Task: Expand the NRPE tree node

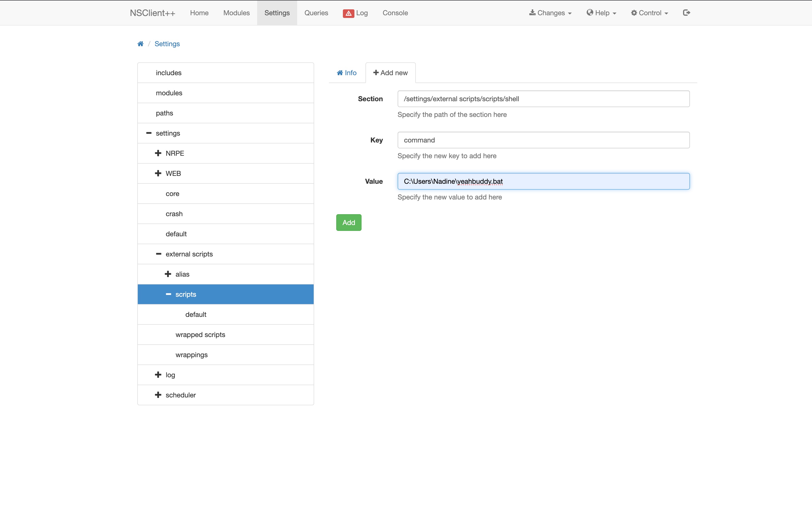Action: (158, 153)
